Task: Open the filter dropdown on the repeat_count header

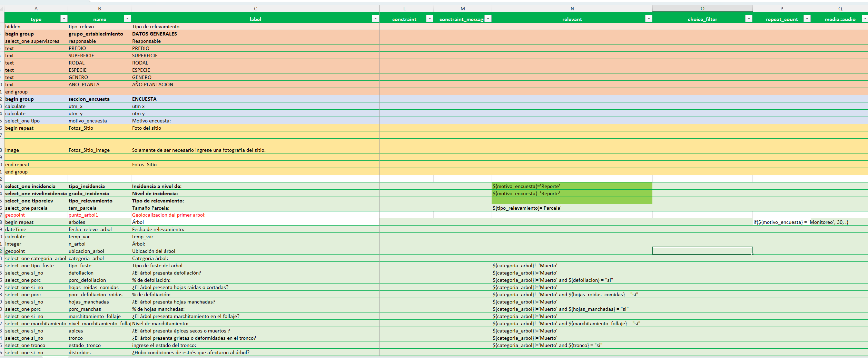Action: tap(807, 19)
